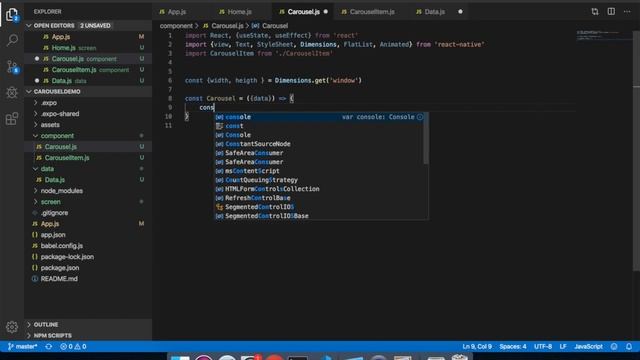Screen dimensions: 640x360
Task: Change file encoding UTF-8
Action: click(543, 347)
